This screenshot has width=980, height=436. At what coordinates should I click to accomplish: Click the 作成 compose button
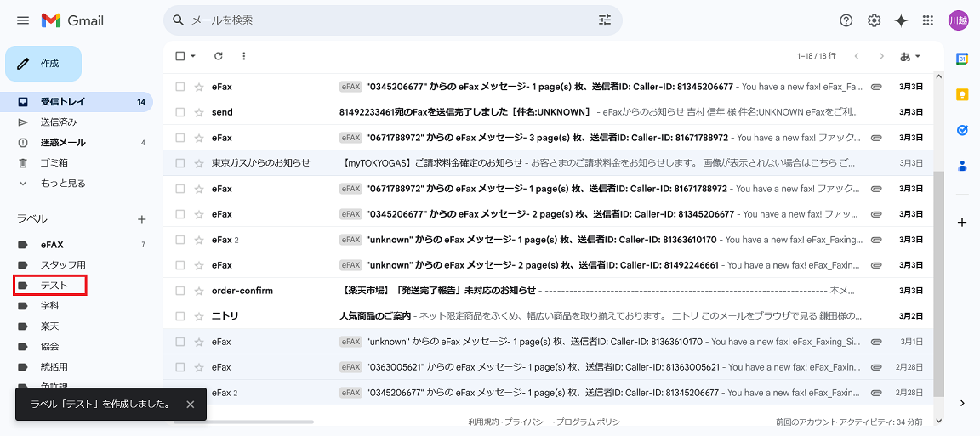coord(43,64)
